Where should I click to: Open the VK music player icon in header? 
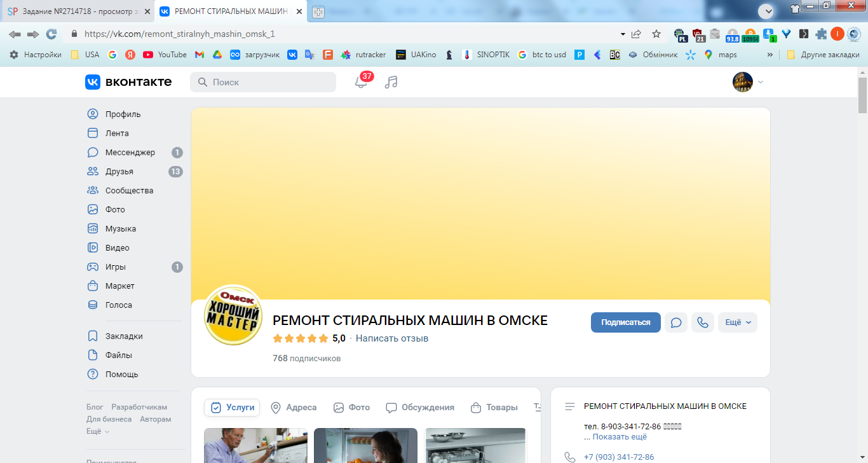pyautogui.click(x=391, y=82)
